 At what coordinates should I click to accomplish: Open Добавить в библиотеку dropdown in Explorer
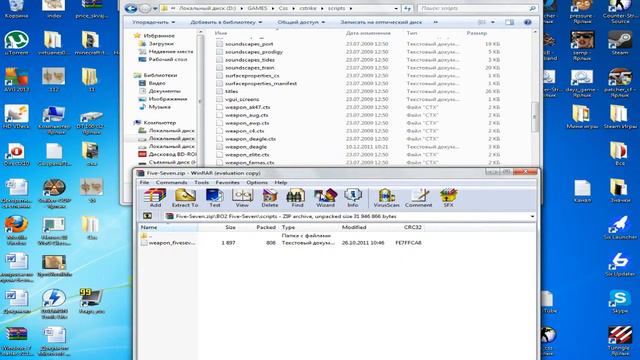point(226,22)
